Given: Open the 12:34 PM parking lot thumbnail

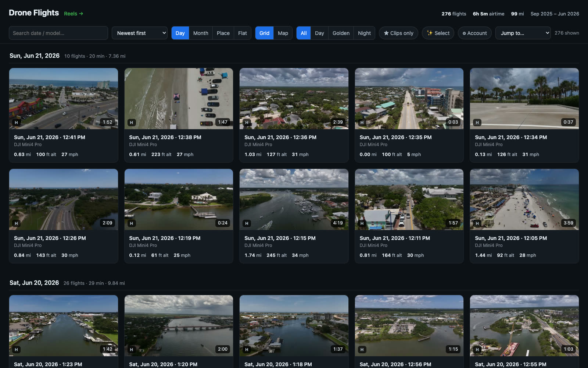Looking at the screenshot, I should click(524, 99).
